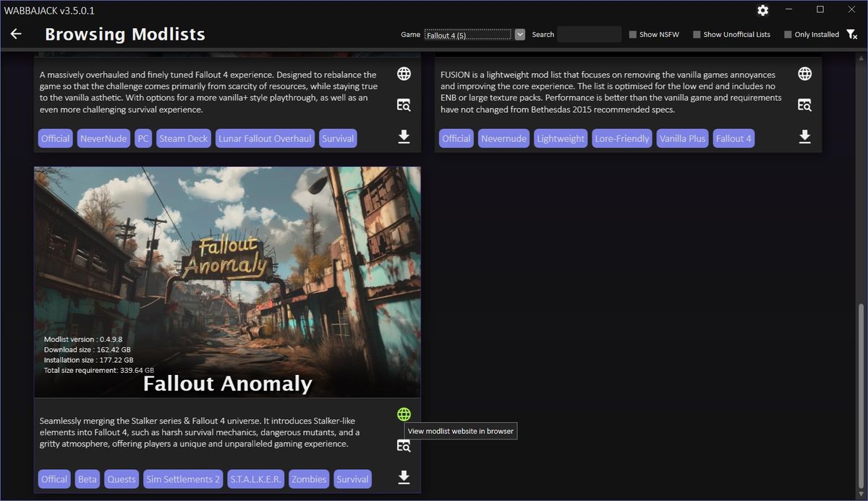Open the filter icon beside Only Installed

coord(851,34)
